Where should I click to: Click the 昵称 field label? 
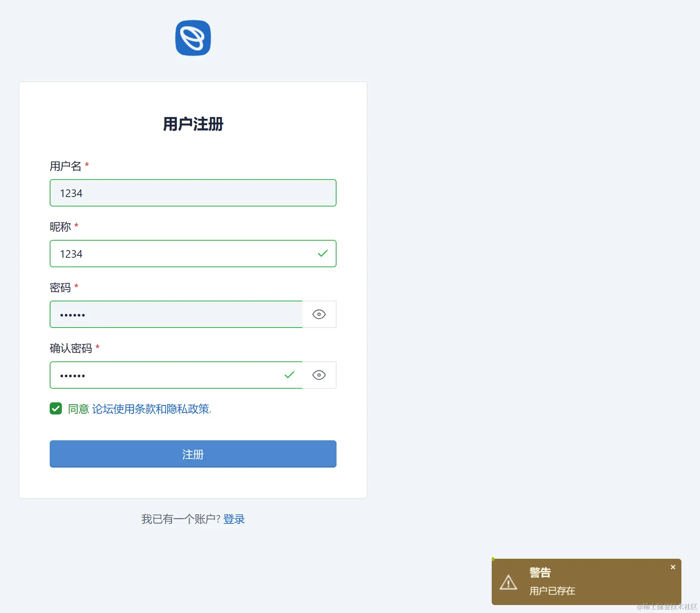60,227
